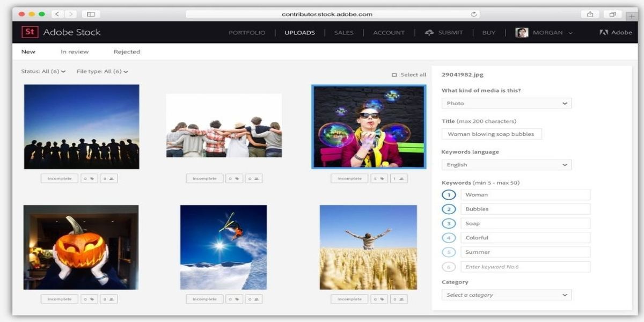644x322 pixels.
Task: Click Incomplete button under pumpkin photo
Action: coord(59,299)
